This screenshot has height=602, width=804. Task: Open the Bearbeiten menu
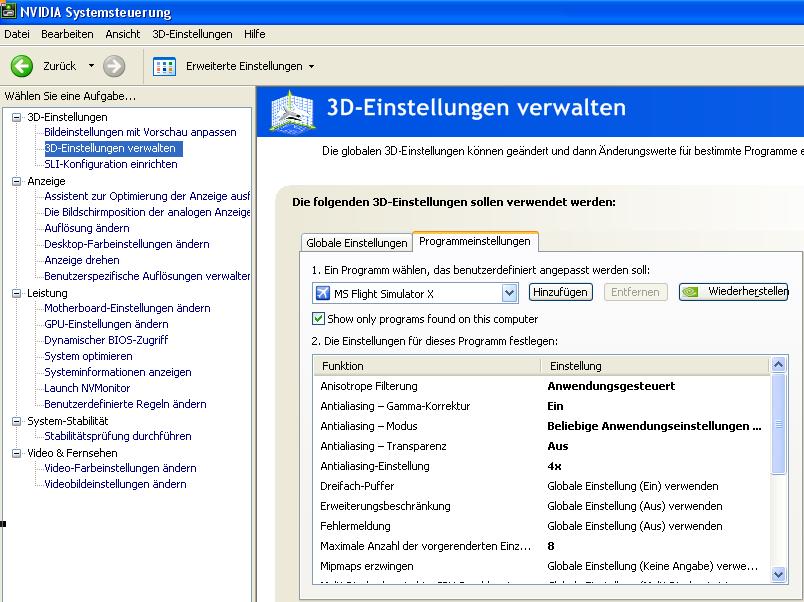coord(67,34)
